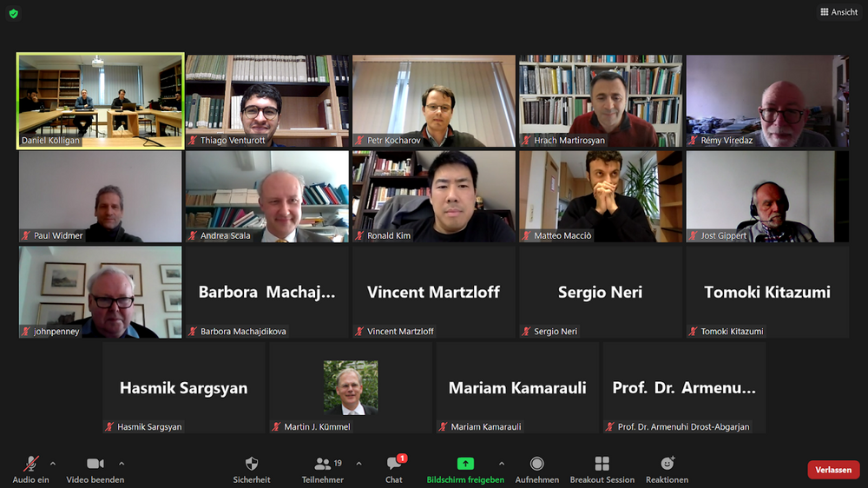Open the Reaktionen smiley icon
Screen dimensions: 868x488
point(667,463)
